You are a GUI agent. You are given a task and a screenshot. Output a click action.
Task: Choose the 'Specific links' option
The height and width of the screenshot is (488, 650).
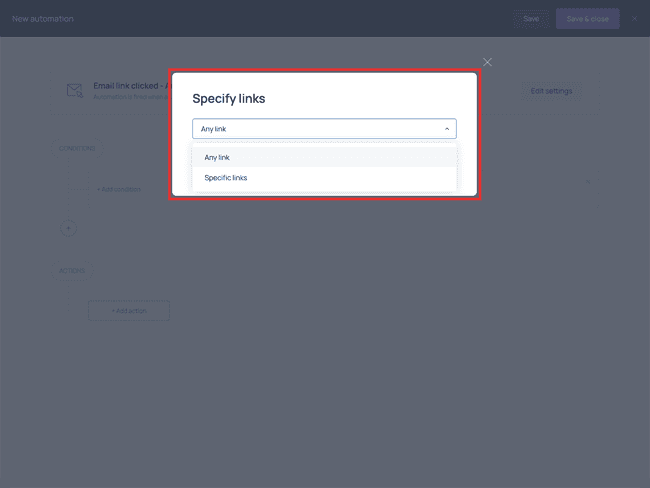(324, 178)
